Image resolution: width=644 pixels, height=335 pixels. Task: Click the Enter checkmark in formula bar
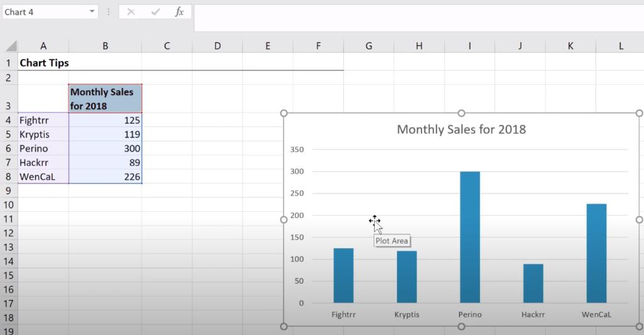coord(155,12)
